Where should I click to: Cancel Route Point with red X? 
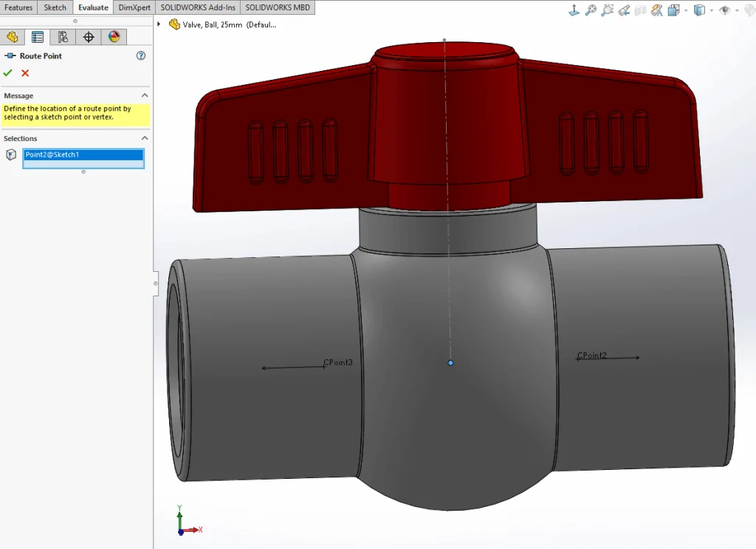pos(25,72)
